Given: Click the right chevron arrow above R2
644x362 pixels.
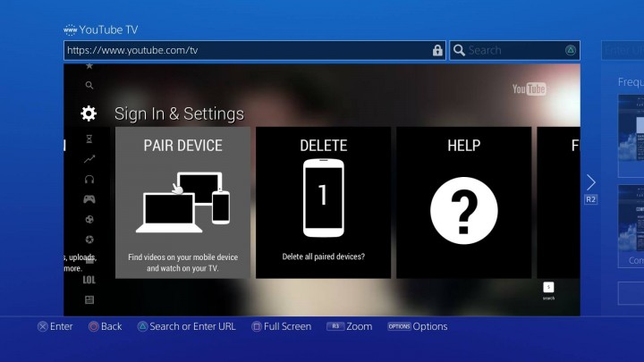Looking at the screenshot, I should (x=590, y=182).
